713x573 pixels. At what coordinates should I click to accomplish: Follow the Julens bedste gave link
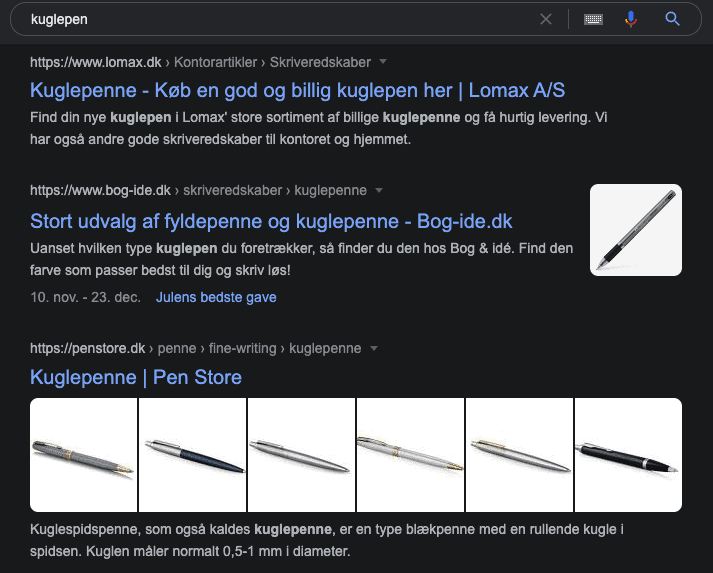click(x=216, y=297)
